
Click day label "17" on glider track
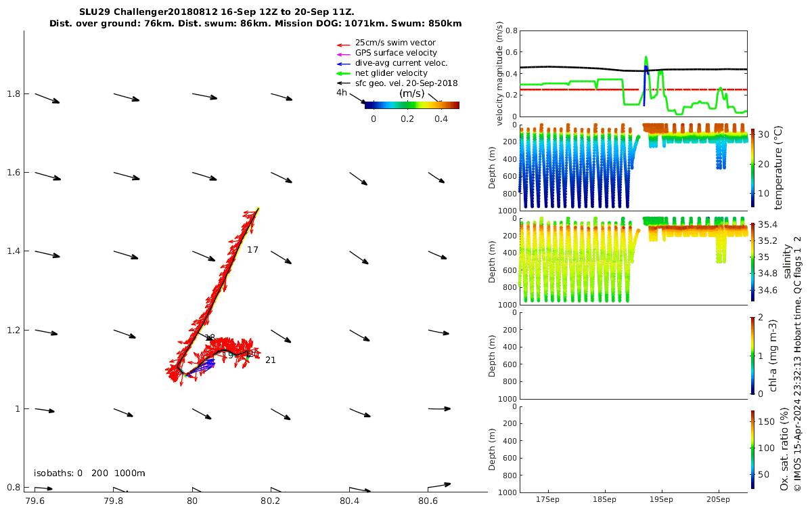point(252,250)
